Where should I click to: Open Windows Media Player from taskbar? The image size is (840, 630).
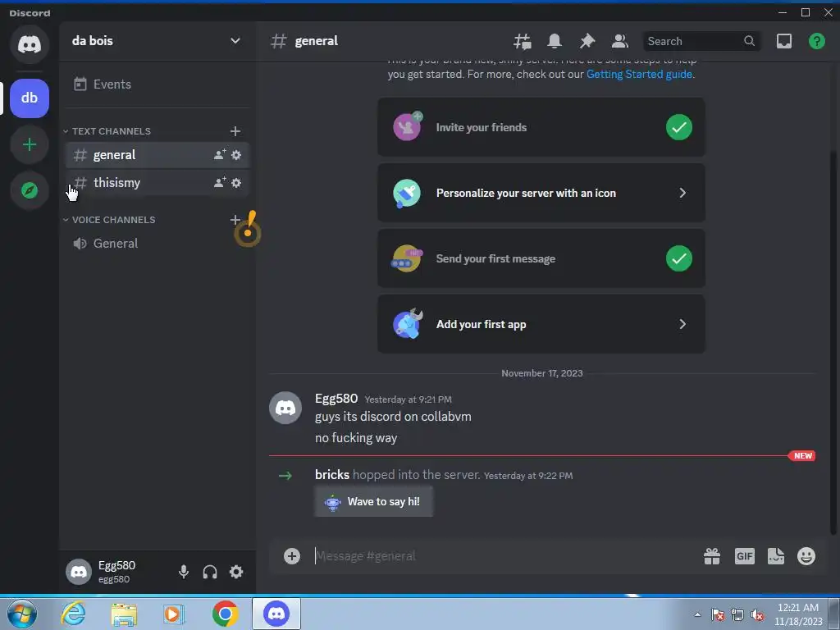pos(174,614)
